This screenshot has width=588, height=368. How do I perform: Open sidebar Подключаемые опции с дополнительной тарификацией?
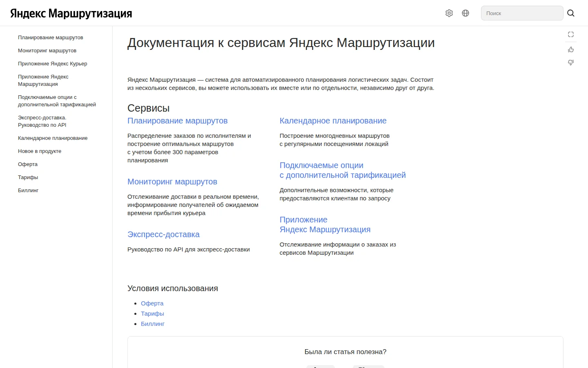point(57,101)
